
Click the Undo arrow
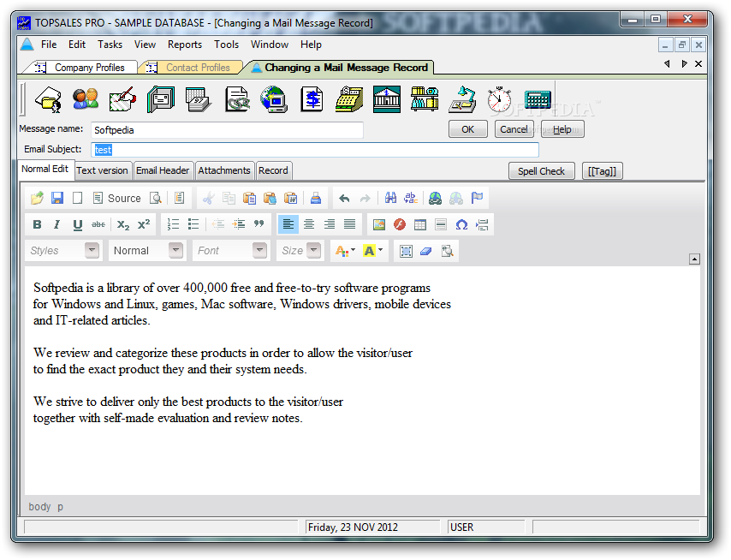tap(344, 198)
